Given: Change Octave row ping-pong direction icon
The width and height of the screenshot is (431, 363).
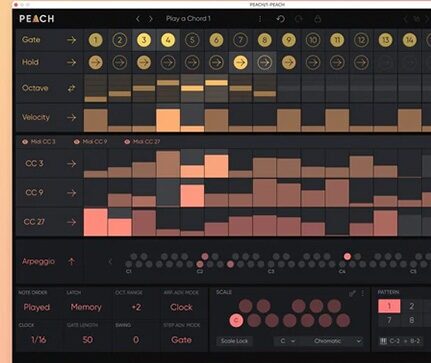Looking at the screenshot, I should click(x=71, y=88).
